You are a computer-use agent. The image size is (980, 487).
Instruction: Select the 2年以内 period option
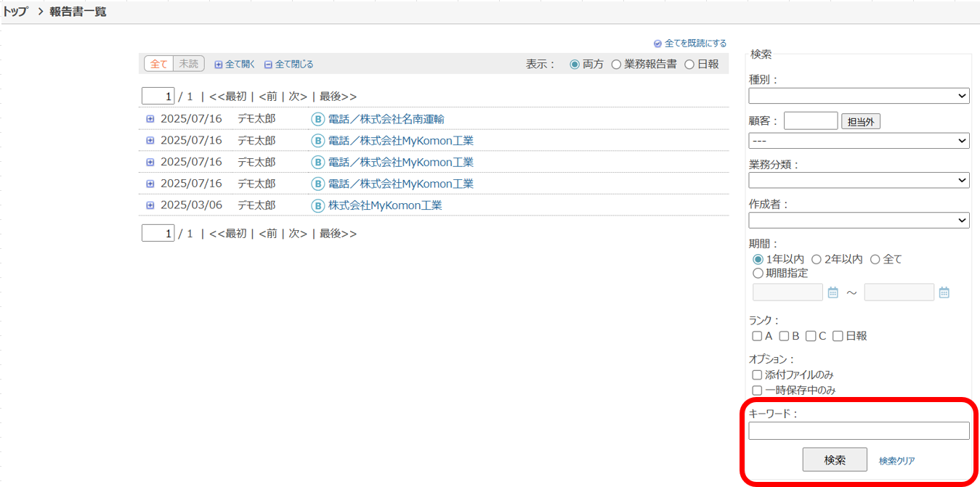click(x=817, y=259)
